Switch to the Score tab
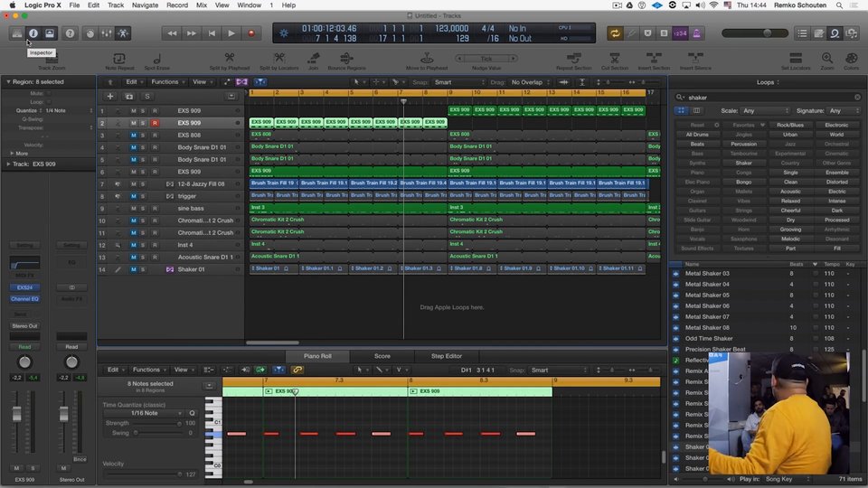 click(382, 356)
